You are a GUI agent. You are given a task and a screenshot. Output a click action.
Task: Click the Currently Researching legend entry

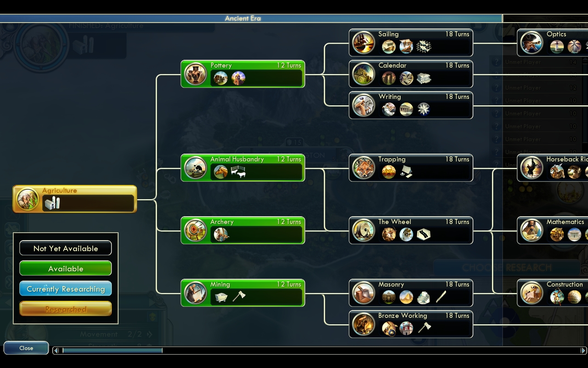click(x=66, y=289)
